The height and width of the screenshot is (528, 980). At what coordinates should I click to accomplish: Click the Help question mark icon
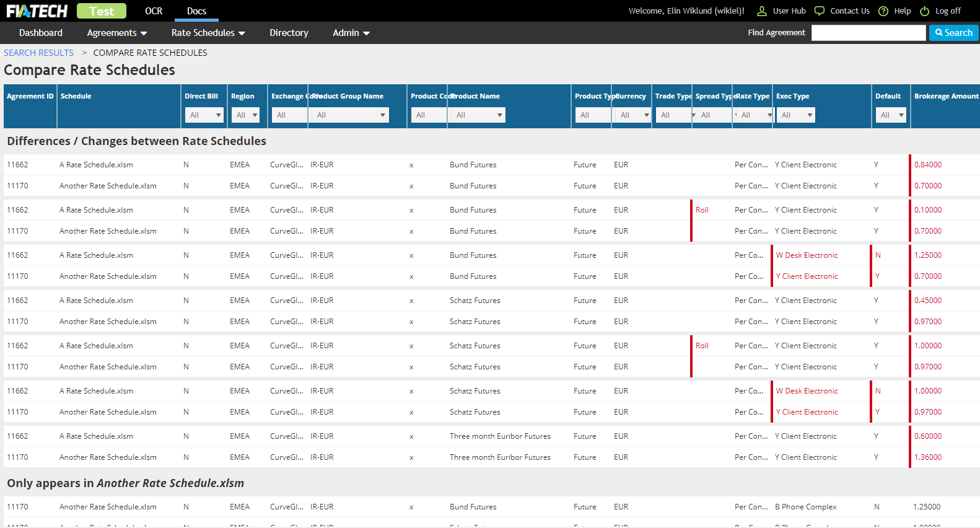pyautogui.click(x=883, y=11)
